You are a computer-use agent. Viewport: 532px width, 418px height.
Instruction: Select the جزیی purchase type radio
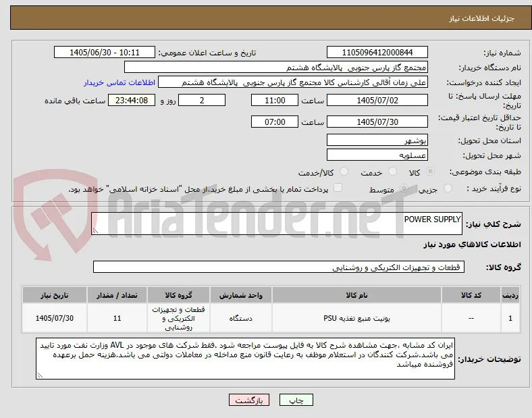pyautogui.click(x=448, y=188)
